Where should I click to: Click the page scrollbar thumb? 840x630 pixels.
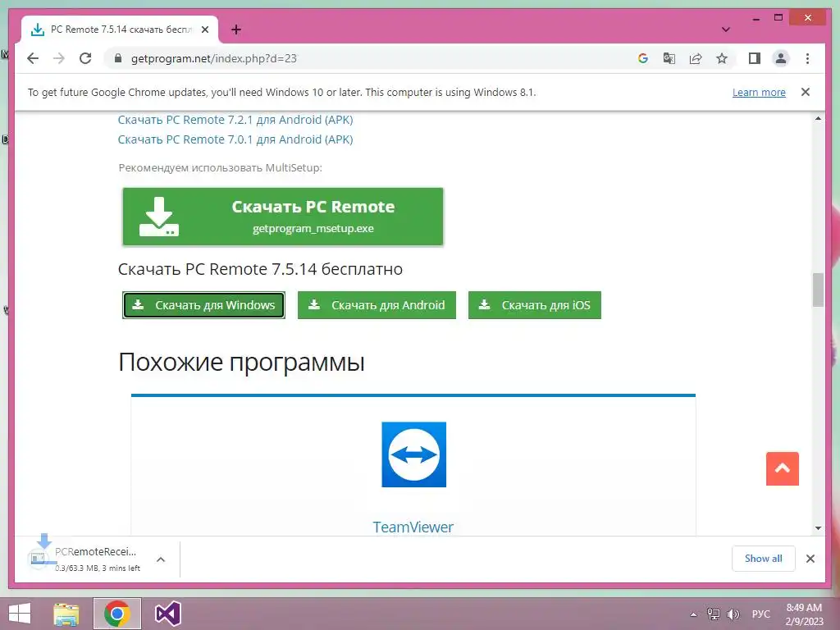pos(818,290)
